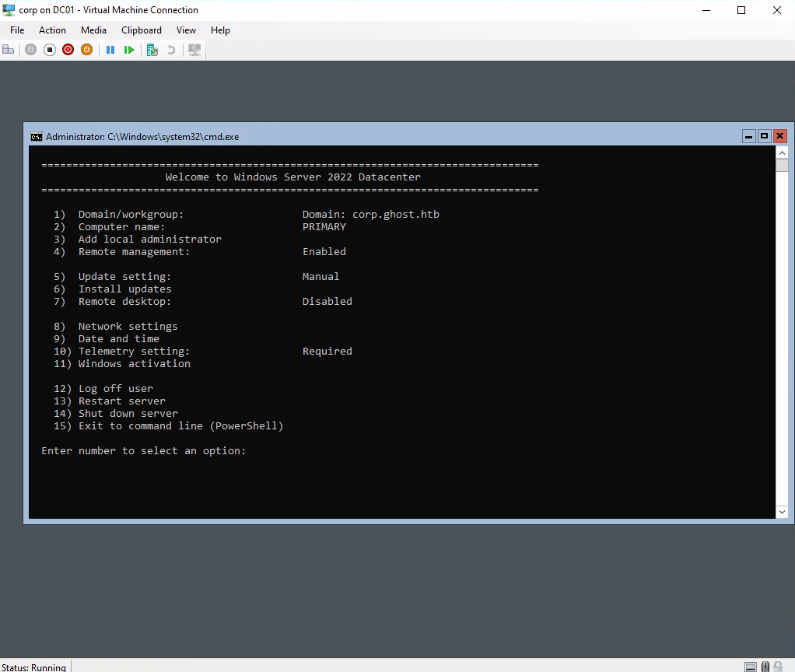Open the Action menu
795x672 pixels.
52,30
